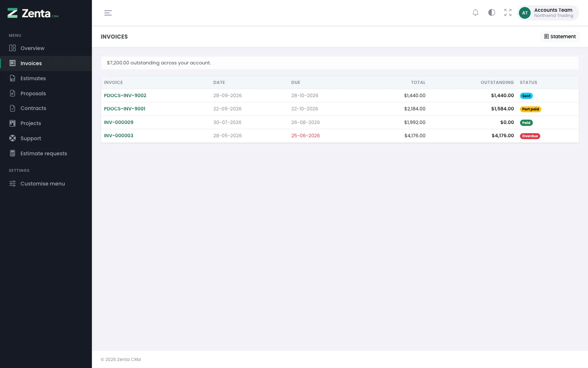Click the Projects sidebar icon
Viewport: 588px width, 368px height.
pyautogui.click(x=12, y=123)
